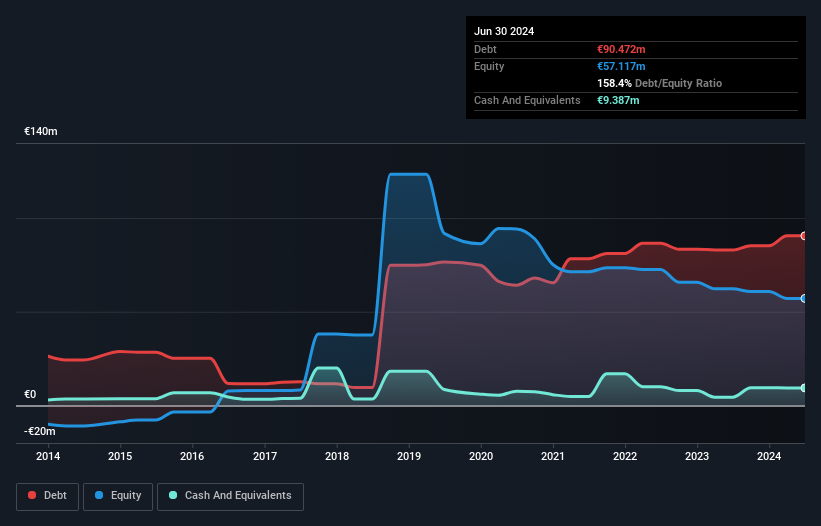The height and width of the screenshot is (526, 821).
Task: Click the 2015 x-axis label
Action: (120, 456)
